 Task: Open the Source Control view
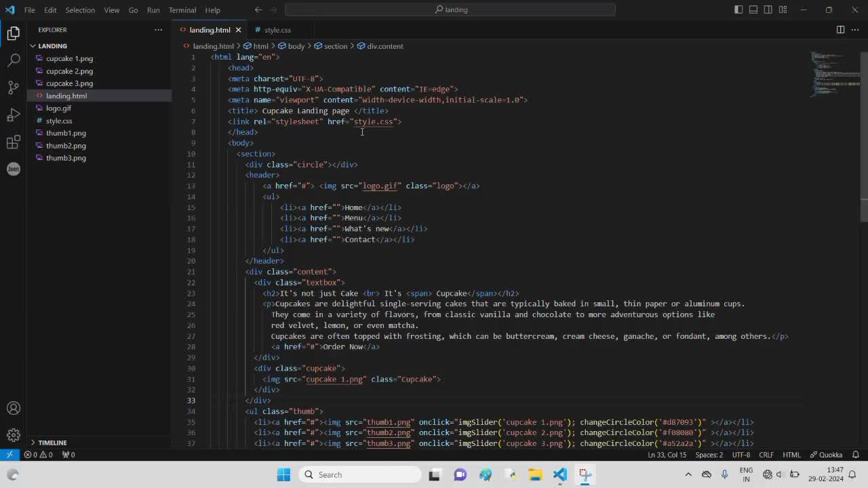click(14, 87)
